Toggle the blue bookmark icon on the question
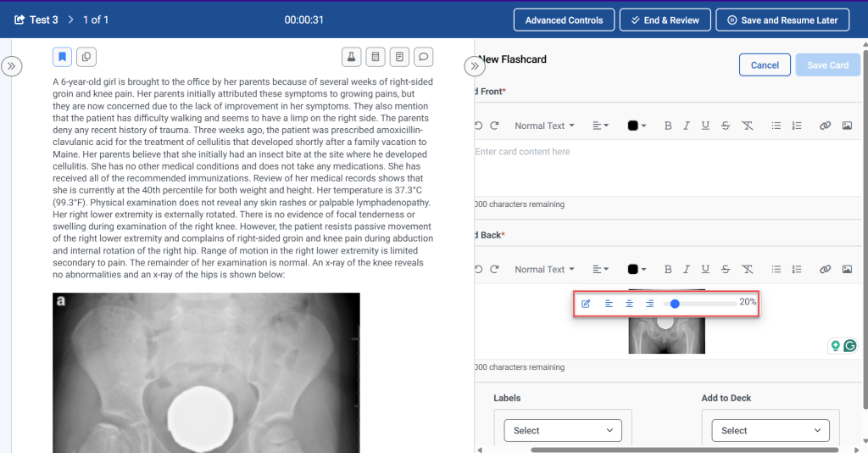This screenshot has width=868, height=453. coord(62,57)
